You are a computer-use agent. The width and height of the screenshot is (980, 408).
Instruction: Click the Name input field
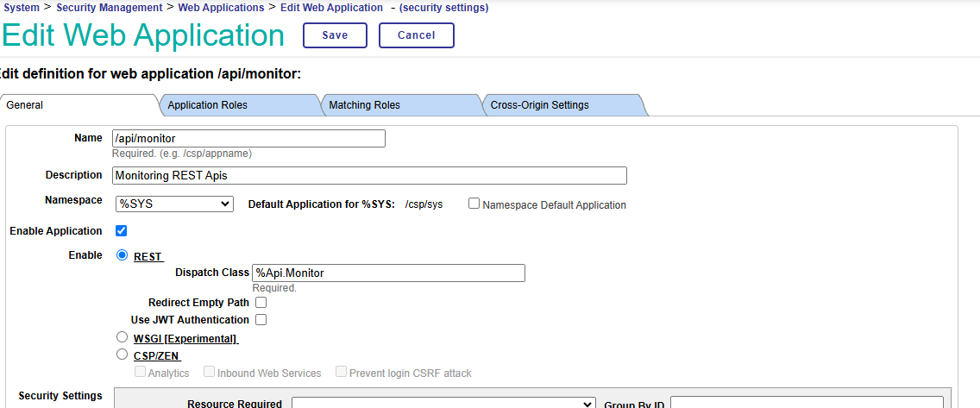pyautogui.click(x=248, y=139)
